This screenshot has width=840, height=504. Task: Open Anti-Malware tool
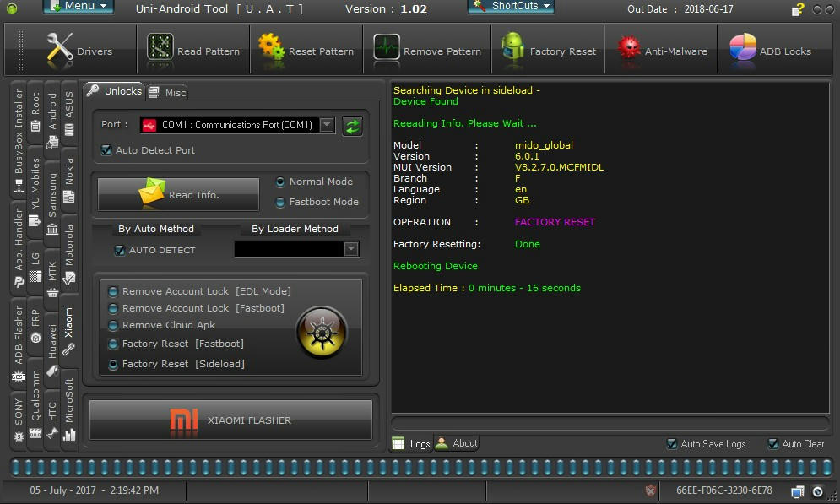coord(662,51)
